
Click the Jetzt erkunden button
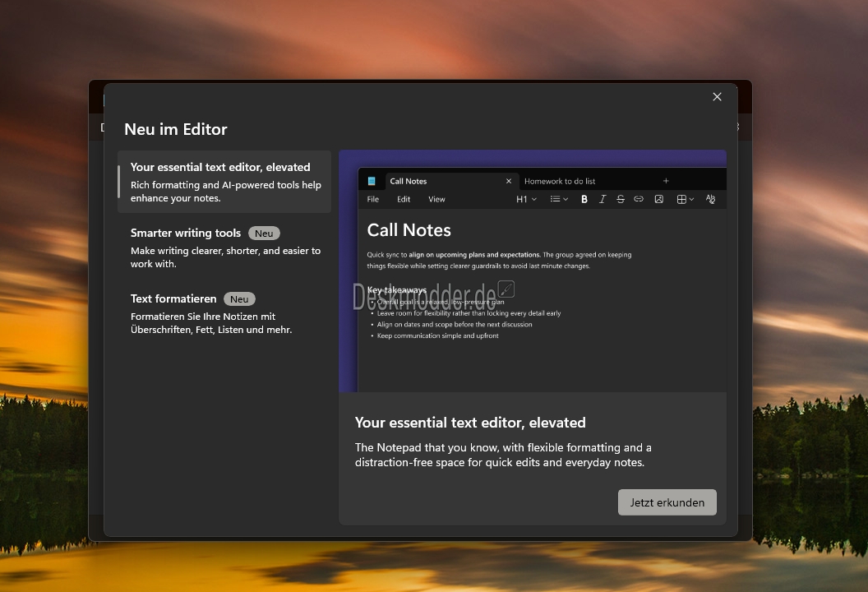coord(667,502)
